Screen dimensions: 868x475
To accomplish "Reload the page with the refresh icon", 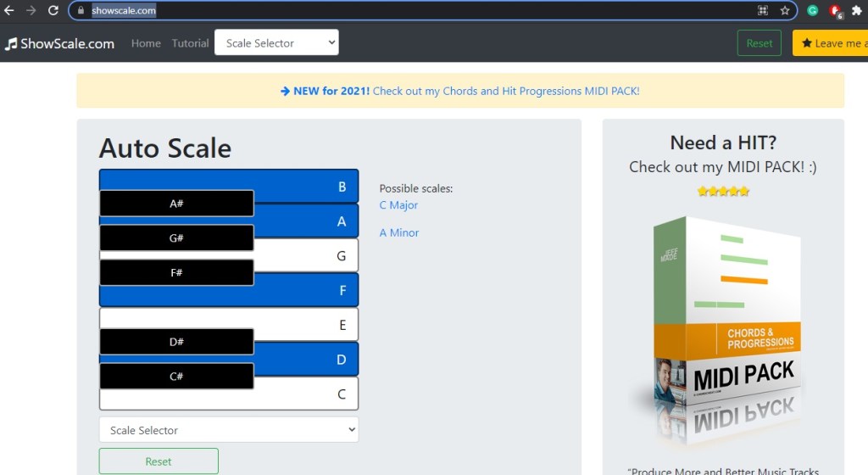I will point(53,11).
